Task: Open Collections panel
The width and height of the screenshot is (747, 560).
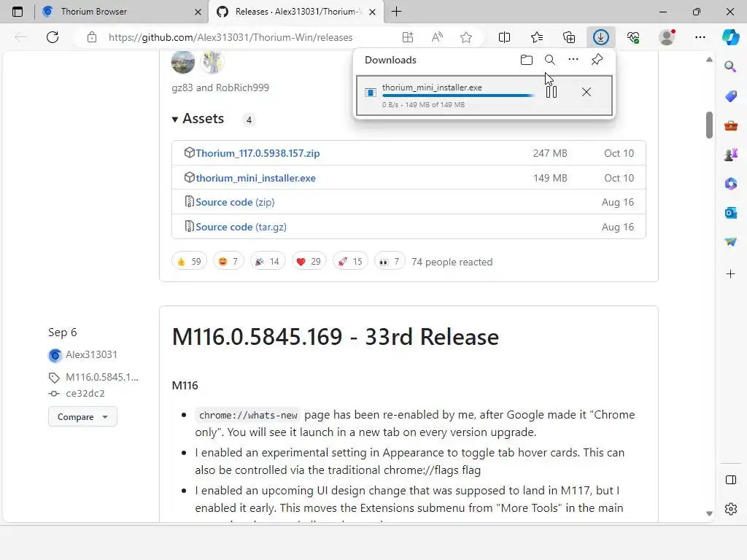Action: click(569, 37)
